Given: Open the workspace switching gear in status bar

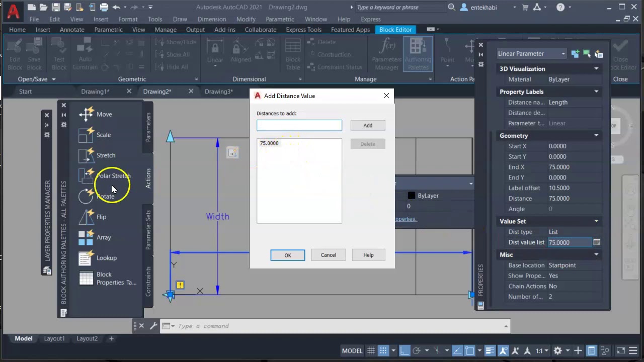Looking at the screenshot, I should 557,350.
